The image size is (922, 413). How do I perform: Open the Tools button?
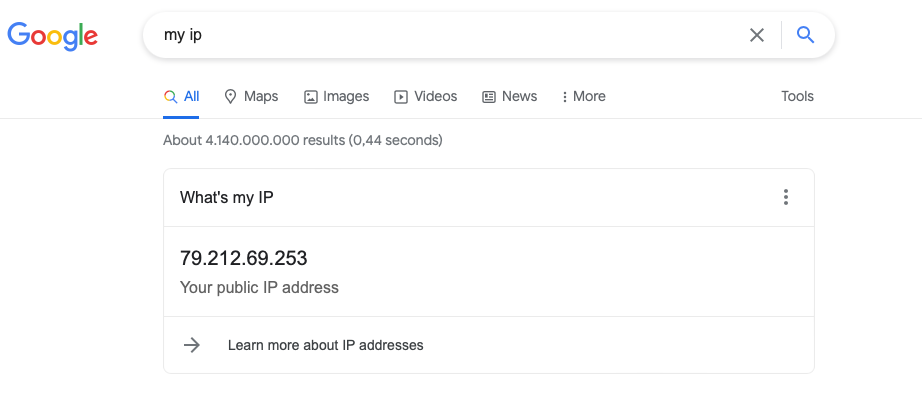coord(797,96)
